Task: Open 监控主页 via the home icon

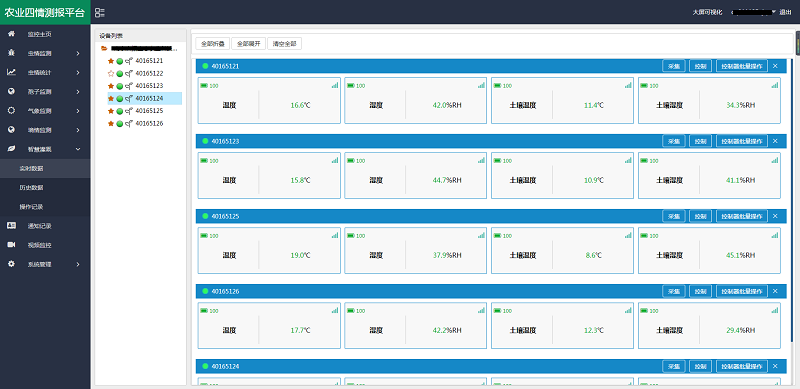Action: click(x=11, y=34)
